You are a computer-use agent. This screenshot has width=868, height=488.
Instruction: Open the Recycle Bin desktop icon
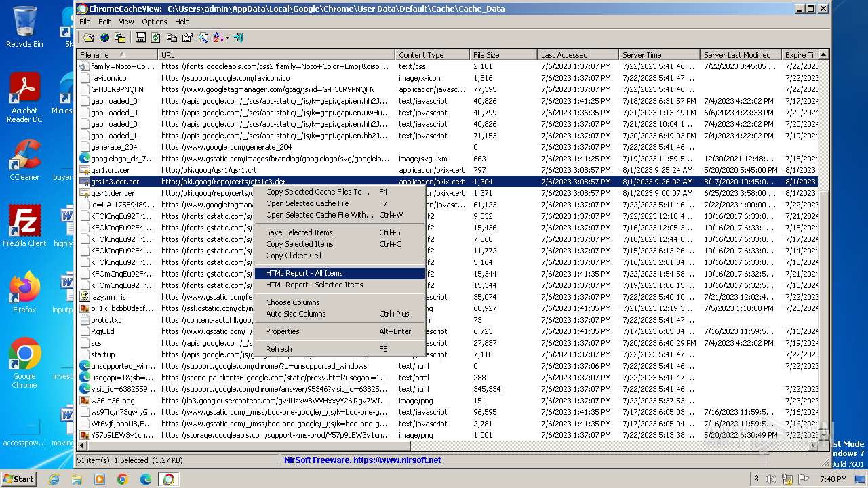[x=24, y=27]
